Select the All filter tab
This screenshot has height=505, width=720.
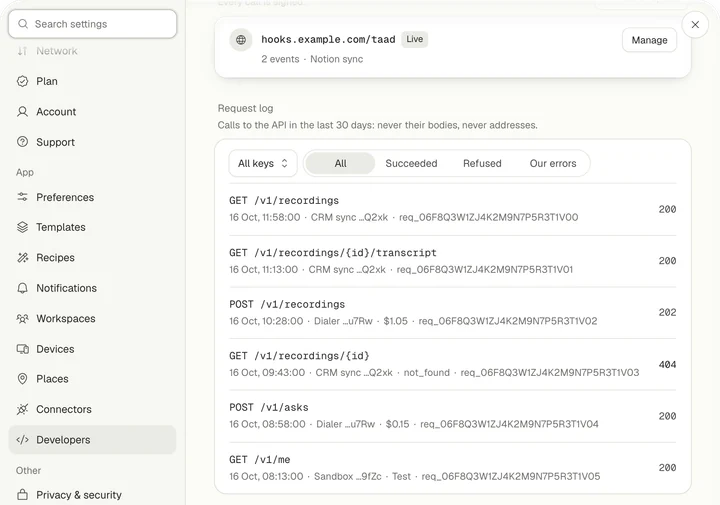pyautogui.click(x=340, y=163)
